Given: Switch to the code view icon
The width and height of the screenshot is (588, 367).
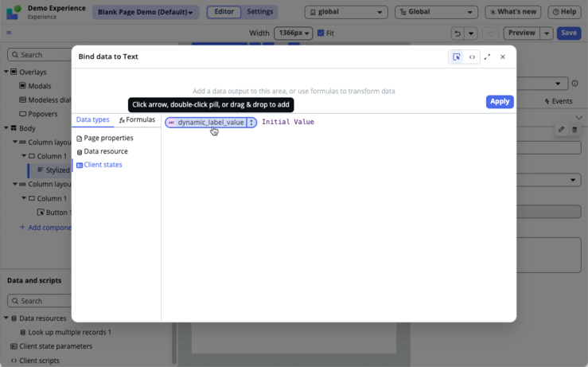Looking at the screenshot, I should tap(472, 57).
